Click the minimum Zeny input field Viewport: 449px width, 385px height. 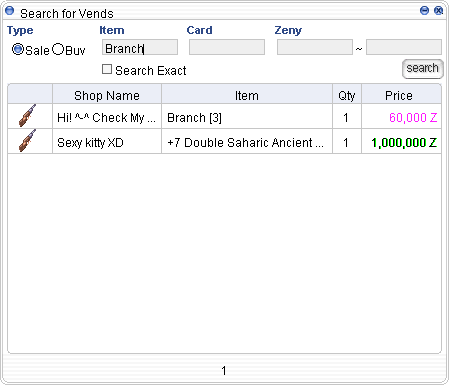click(315, 47)
